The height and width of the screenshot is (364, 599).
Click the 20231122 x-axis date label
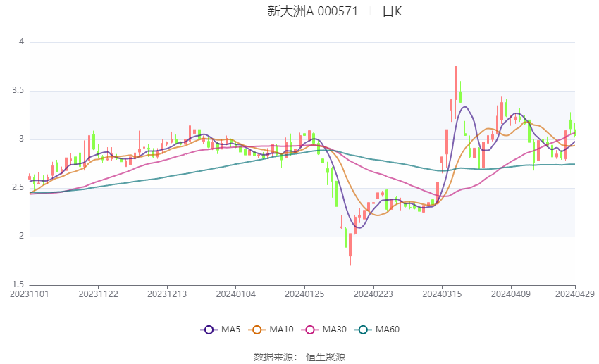coord(98,294)
